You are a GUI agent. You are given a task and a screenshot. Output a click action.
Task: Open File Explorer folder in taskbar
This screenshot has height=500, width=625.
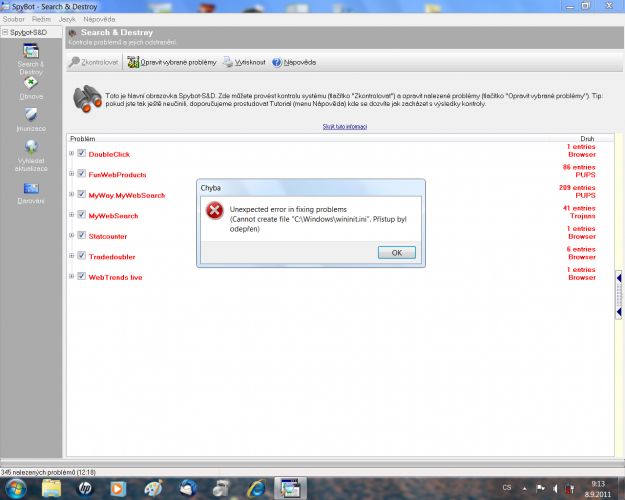(51, 488)
